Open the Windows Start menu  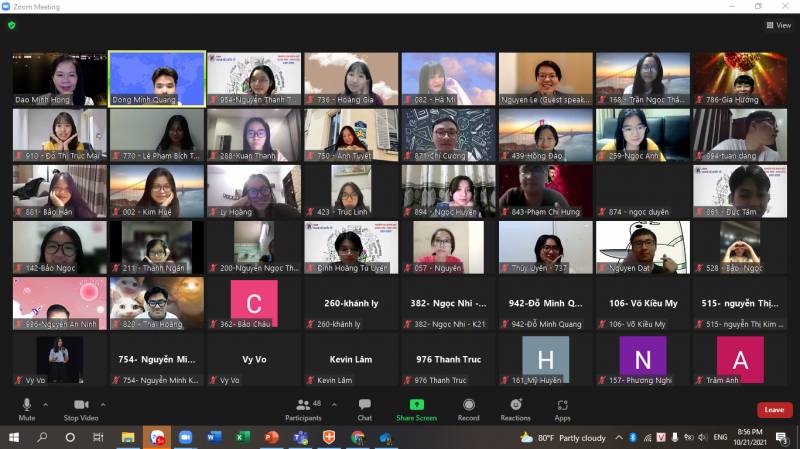(14, 437)
